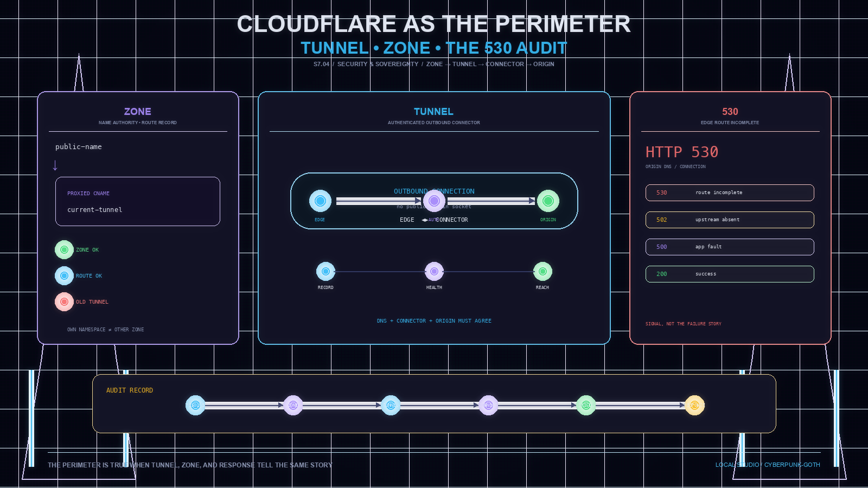
Task: Click 'current-tunnel' value text
Action: pos(95,210)
